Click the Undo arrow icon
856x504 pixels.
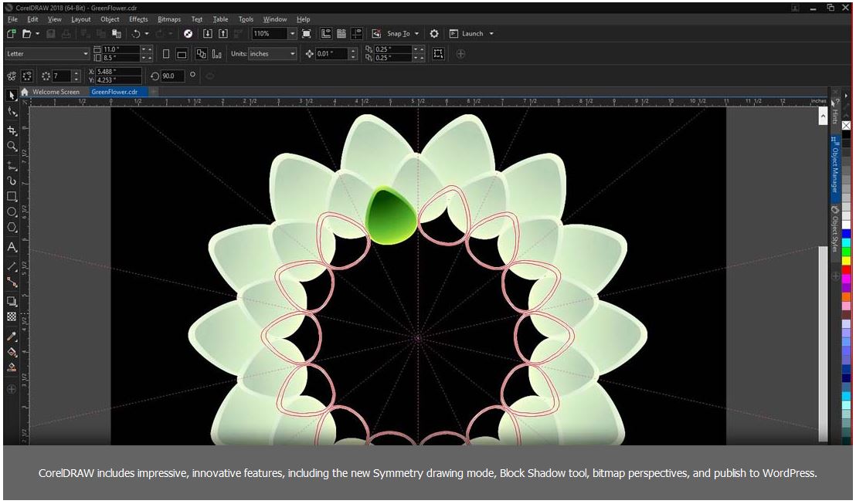(136, 34)
